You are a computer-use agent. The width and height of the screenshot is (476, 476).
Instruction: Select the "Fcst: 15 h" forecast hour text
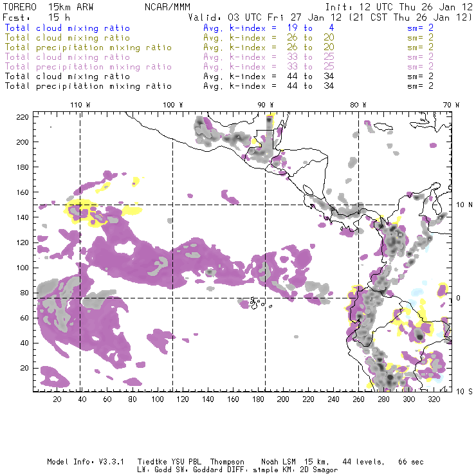click(x=37, y=17)
